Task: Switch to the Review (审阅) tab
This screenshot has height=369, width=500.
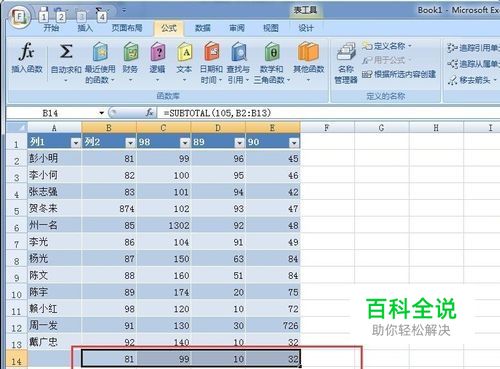Action: 237,28
